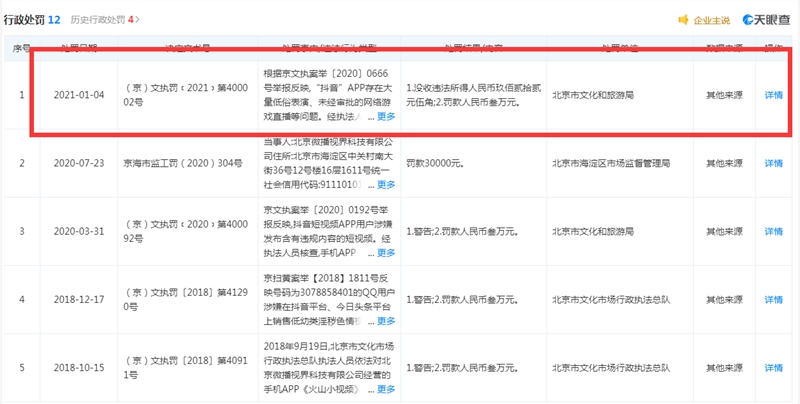Open 详情 for the 2018-12-17 penalty

(x=773, y=299)
